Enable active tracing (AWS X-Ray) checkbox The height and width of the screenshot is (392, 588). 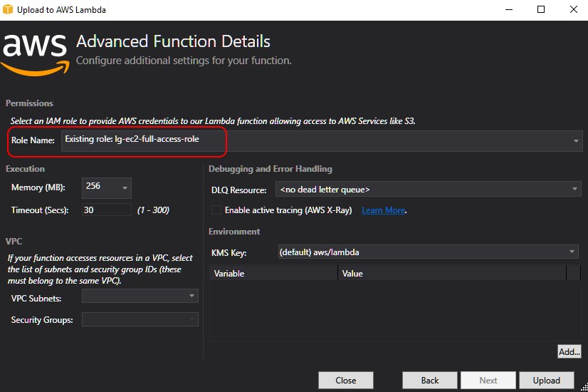216,210
